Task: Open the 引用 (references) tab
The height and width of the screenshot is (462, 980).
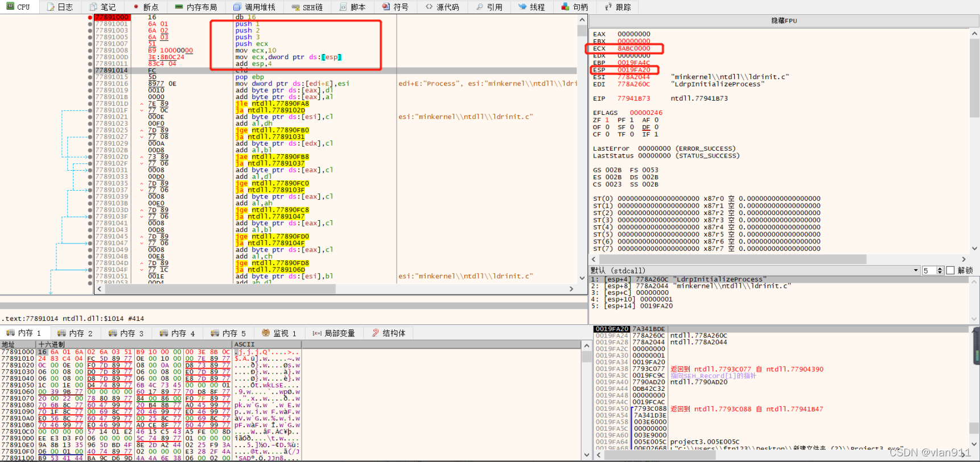Action: (489, 7)
